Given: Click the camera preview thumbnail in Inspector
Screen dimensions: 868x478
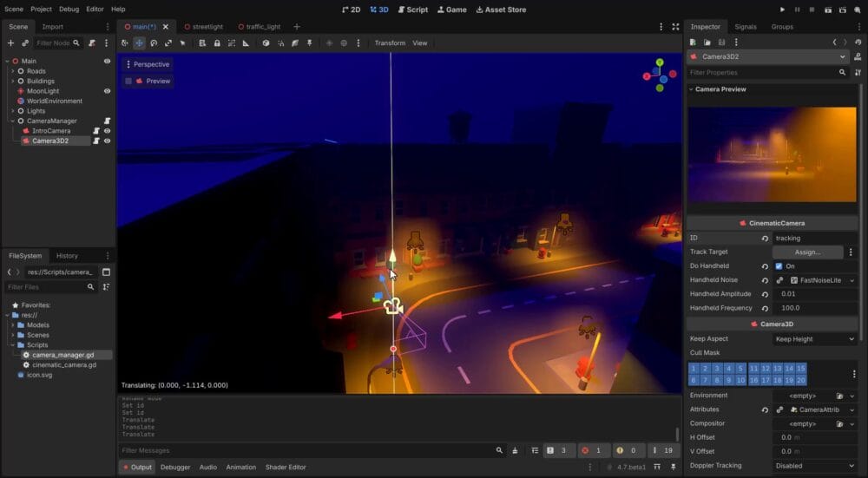Looking at the screenshot, I should 772,154.
